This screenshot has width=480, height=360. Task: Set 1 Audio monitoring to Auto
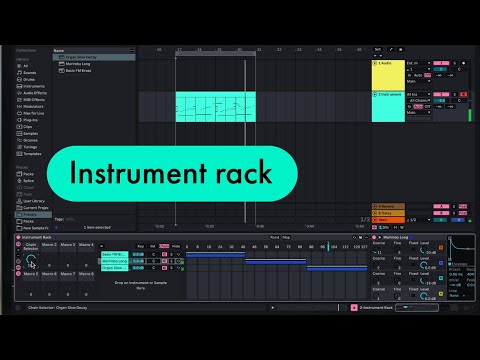pyautogui.click(x=418, y=75)
